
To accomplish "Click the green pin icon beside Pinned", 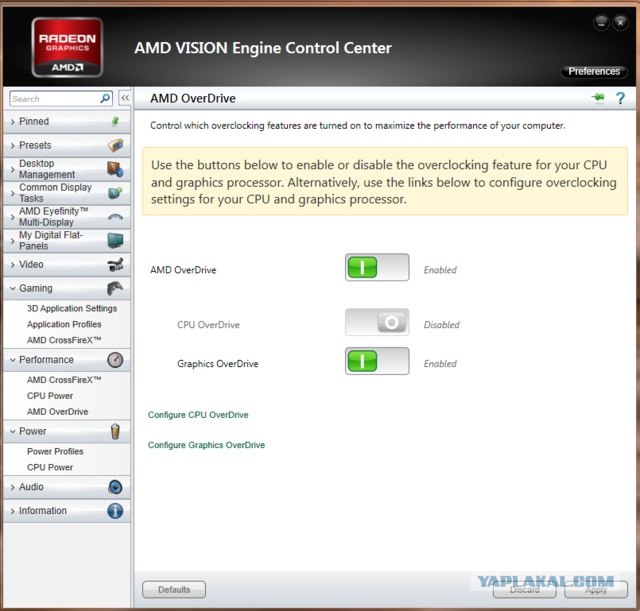I will point(116,121).
